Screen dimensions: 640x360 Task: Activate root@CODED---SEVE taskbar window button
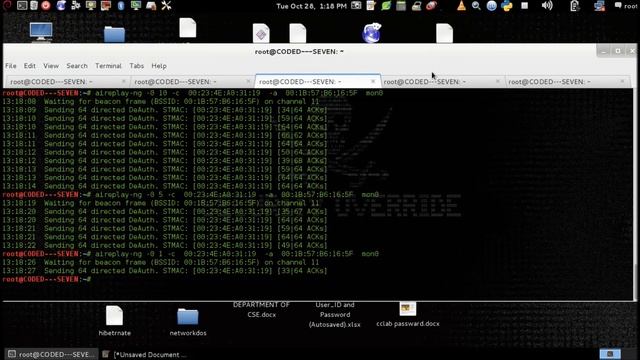pyautogui.click(x=51, y=354)
